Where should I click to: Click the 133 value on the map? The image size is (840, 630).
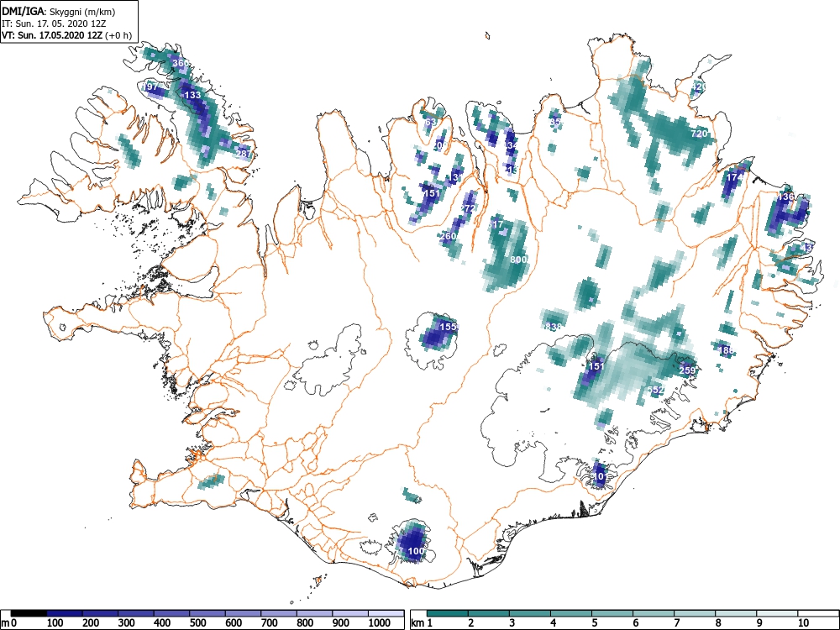tap(192, 95)
